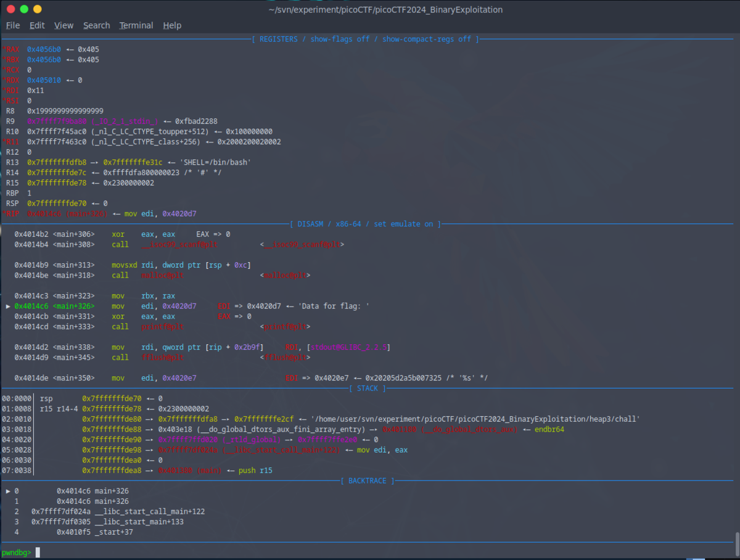Viewport: 740px width, 560px height.
Task: Click the REGISTERS section header text
Action: pos(365,39)
